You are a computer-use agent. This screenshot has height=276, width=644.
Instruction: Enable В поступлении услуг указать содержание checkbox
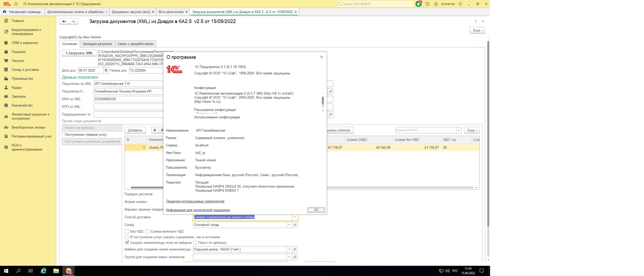(x=127, y=237)
